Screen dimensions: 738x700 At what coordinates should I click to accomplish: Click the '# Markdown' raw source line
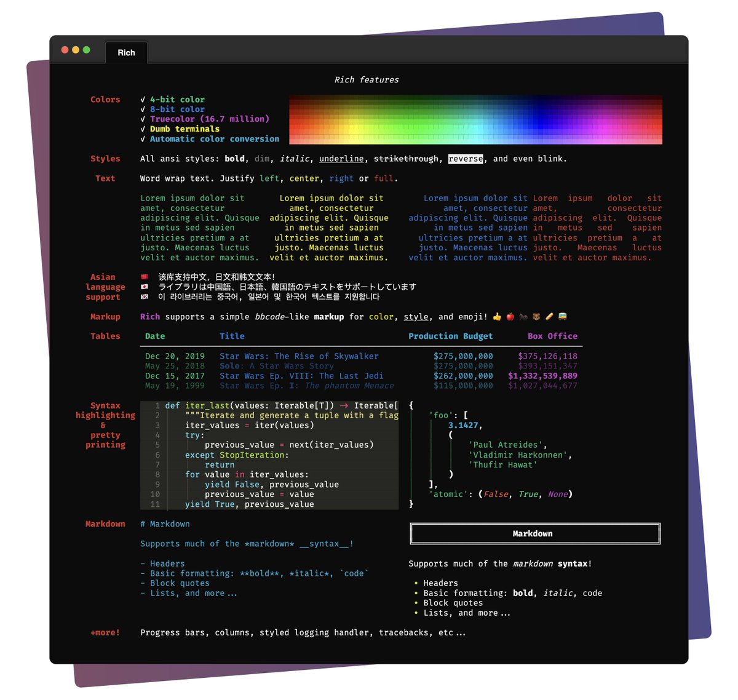165,524
